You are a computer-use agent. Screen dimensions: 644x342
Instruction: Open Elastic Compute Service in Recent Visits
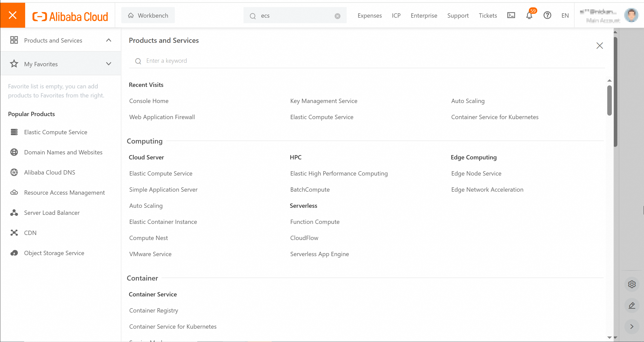click(x=322, y=117)
